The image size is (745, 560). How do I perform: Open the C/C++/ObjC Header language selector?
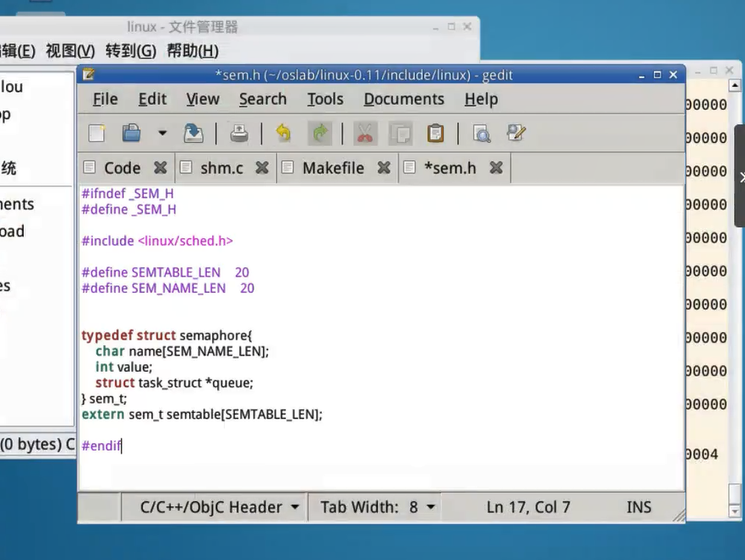point(220,507)
